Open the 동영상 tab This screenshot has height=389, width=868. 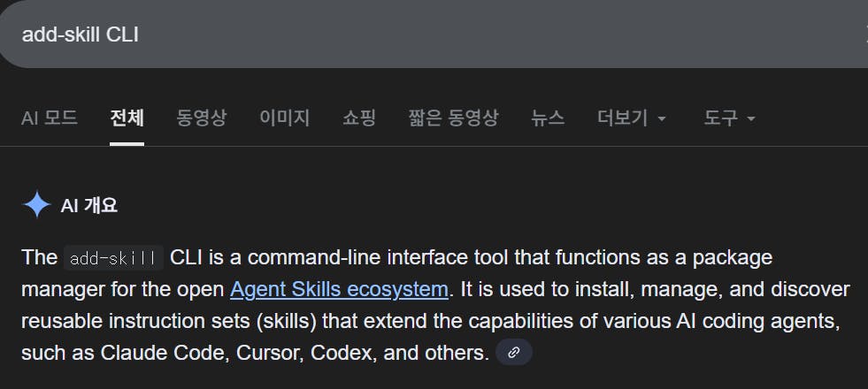tap(202, 118)
